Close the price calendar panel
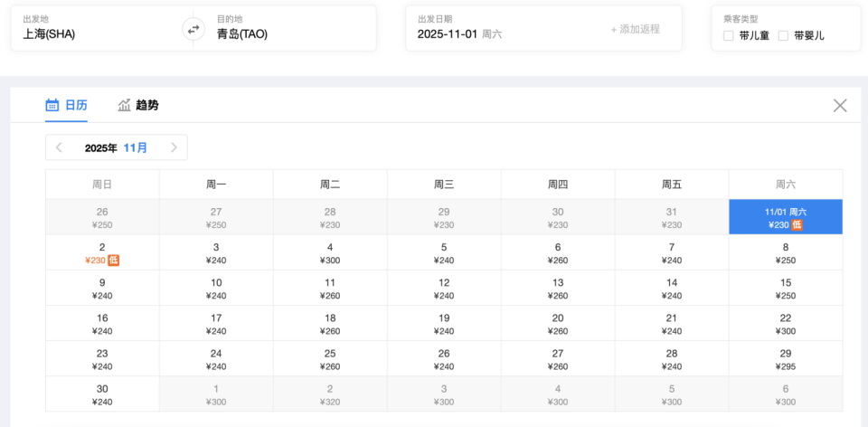The image size is (868, 427). tap(840, 106)
